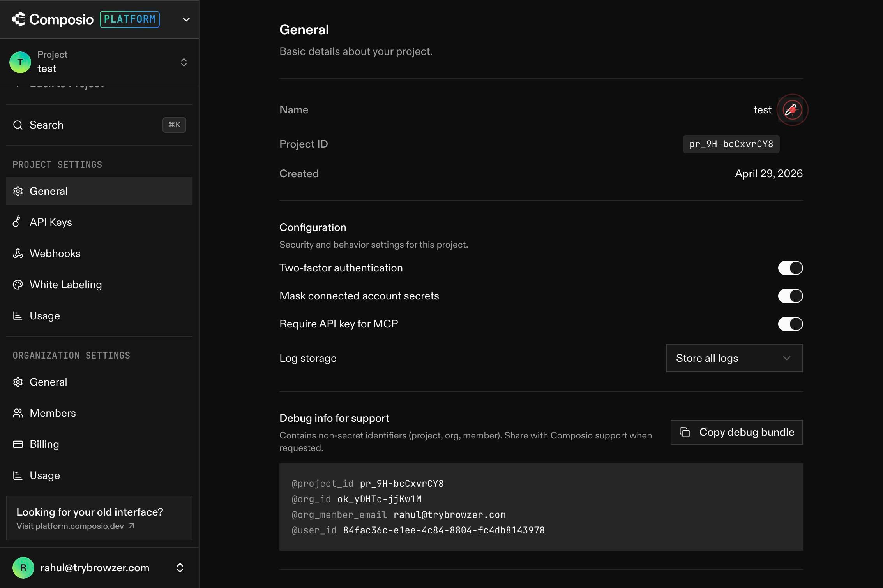Click the White Labeling palette icon
883x588 pixels.
tap(18, 285)
